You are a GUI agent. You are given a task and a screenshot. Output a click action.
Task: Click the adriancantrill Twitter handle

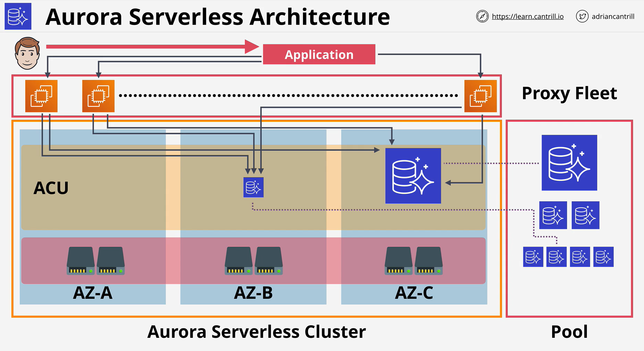click(x=613, y=16)
